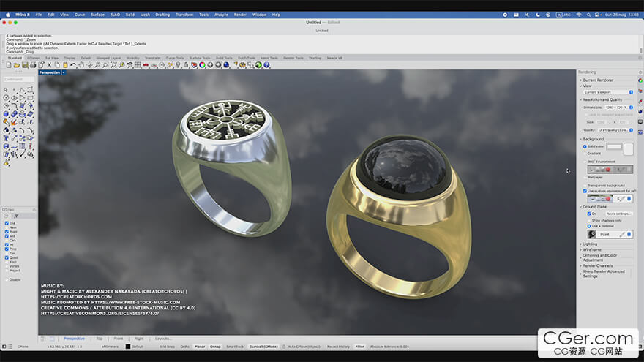The width and height of the screenshot is (644, 362).
Task: Expand the Wireframe section
Action: (x=580, y=249)
